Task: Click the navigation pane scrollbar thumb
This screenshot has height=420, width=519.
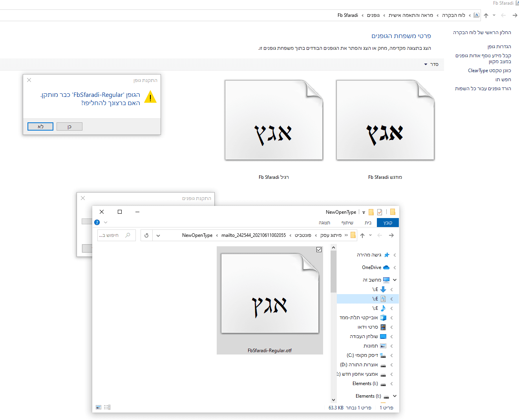Action: [333, 272]
